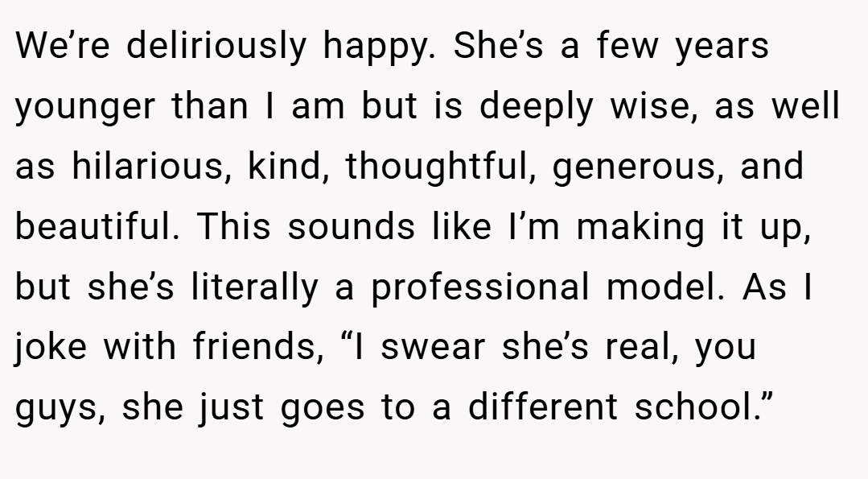Click the word "model" in fifth line
The height and width of the screenshot is (479, 868).
pos(661,286)
